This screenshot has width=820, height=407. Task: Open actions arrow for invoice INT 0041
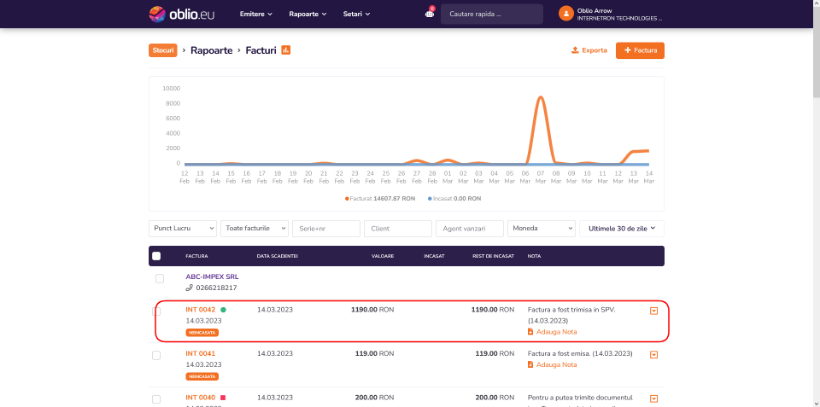654,355
